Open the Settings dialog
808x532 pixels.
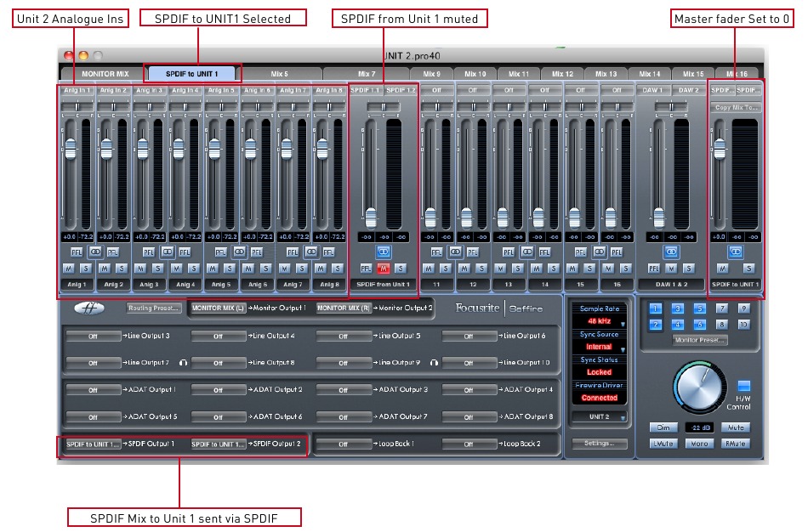pyautogui.click(x=600, y=443)
